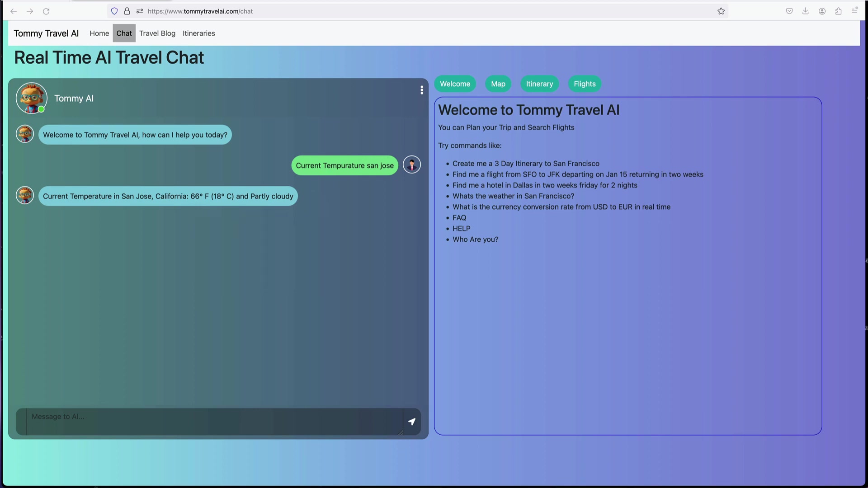The width and height of the screenshot is (868, 488).
Task: Click the 'Current Tempurature san jose' message bubble
Action: coord(345,165)
